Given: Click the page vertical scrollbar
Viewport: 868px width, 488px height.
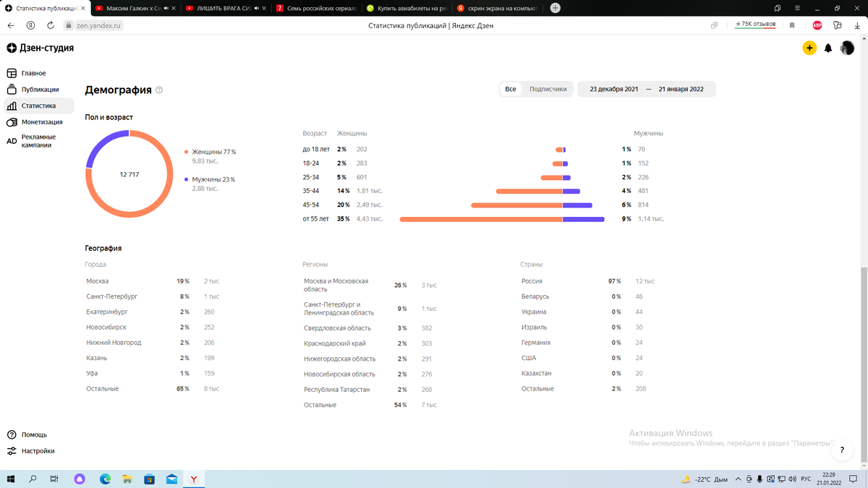Looking at the screenshot, I should click(863, 365).
